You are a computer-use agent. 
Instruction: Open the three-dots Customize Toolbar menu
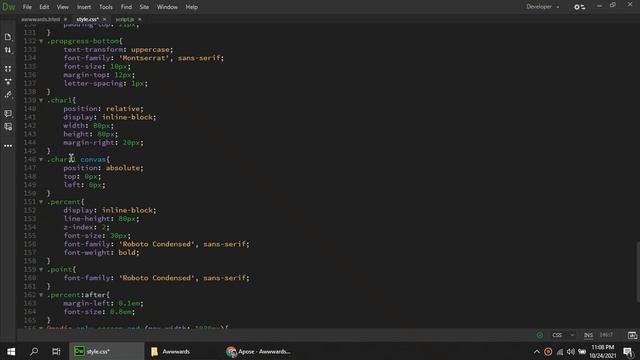tap(8, 146)
